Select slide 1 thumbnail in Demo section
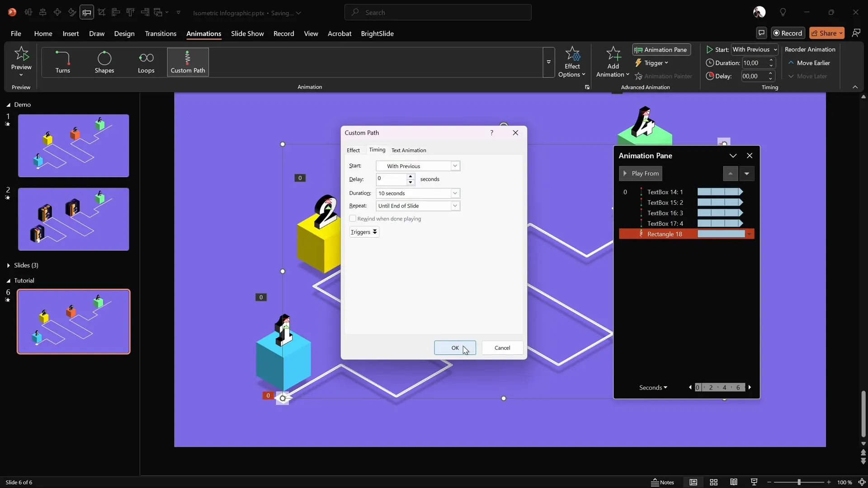Image resolution: width=868 pixels, height=488 pixels. pyautogui.click(x=74, y=145)
